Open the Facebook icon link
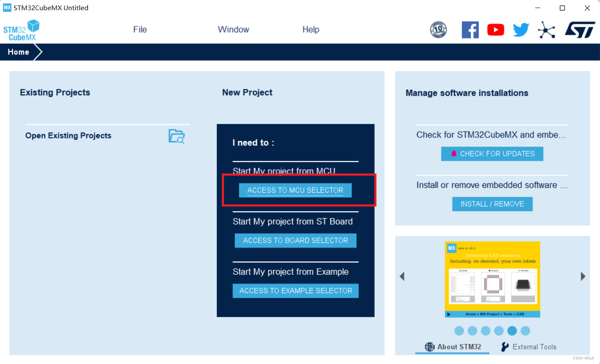The image size is (600, 364). pyautogui.click(x=470, y=30)
